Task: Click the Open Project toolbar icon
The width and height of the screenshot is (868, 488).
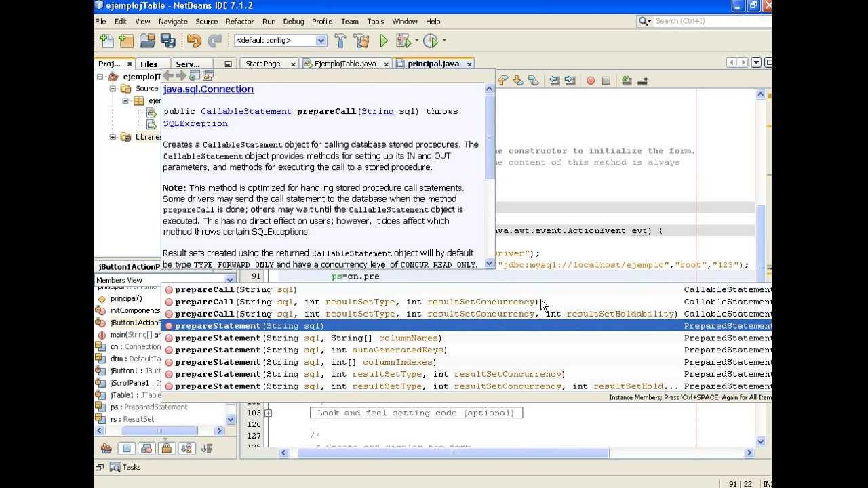Action: (x=147, y=41)
